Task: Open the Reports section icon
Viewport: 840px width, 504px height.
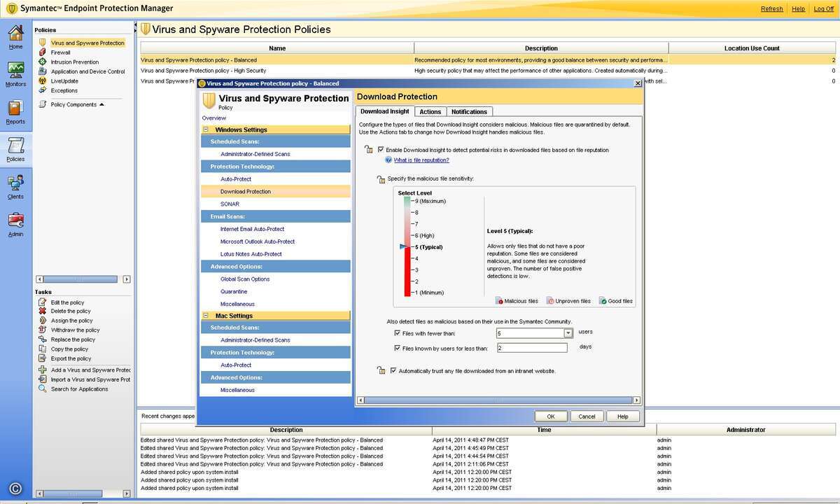Action: click(15, 112)
